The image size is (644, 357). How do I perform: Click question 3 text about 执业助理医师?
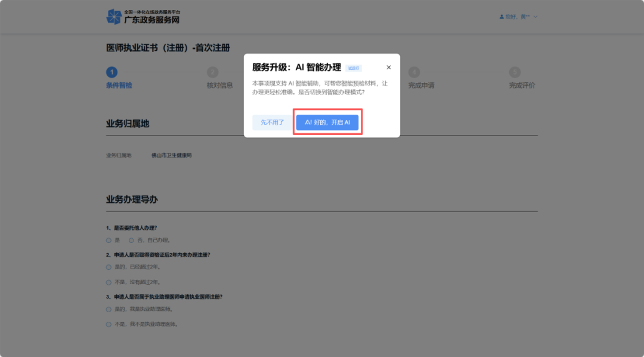[165, 297]
